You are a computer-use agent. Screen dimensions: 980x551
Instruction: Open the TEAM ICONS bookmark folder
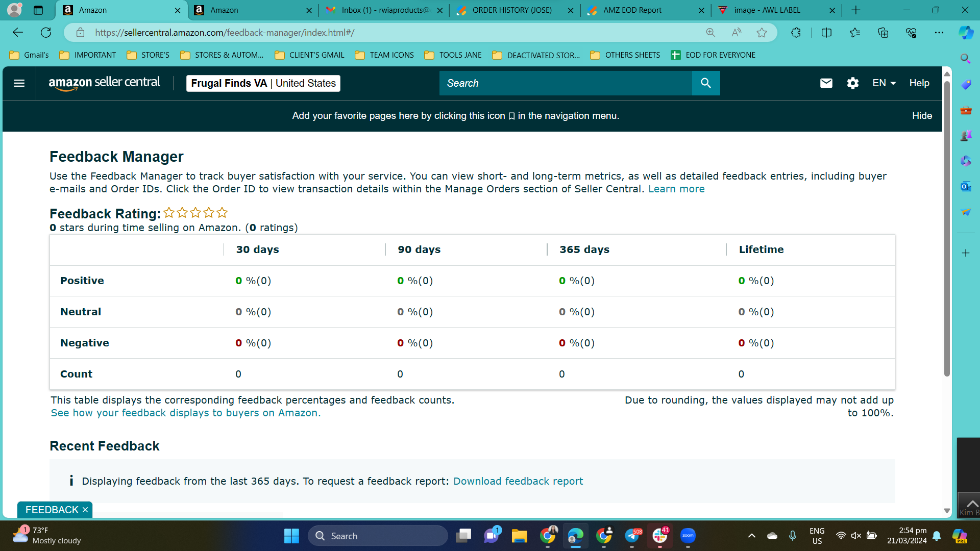point(384,55)
